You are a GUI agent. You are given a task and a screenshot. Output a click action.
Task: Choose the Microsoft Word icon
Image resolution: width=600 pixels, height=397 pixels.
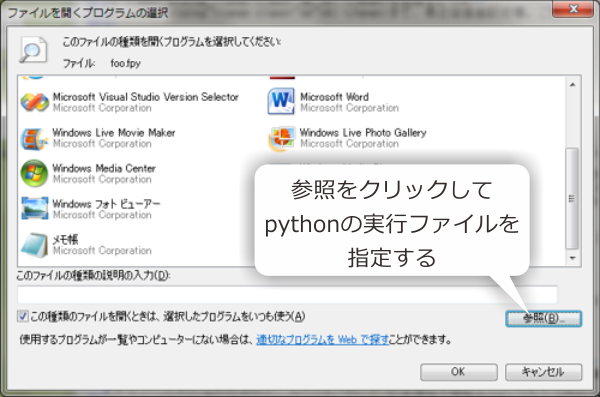click(x=281, y=101)
